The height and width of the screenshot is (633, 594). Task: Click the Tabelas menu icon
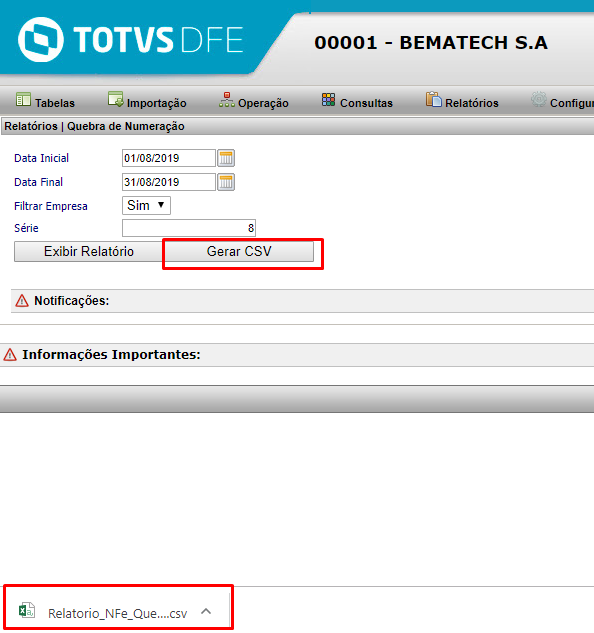[x=23, y=99]
